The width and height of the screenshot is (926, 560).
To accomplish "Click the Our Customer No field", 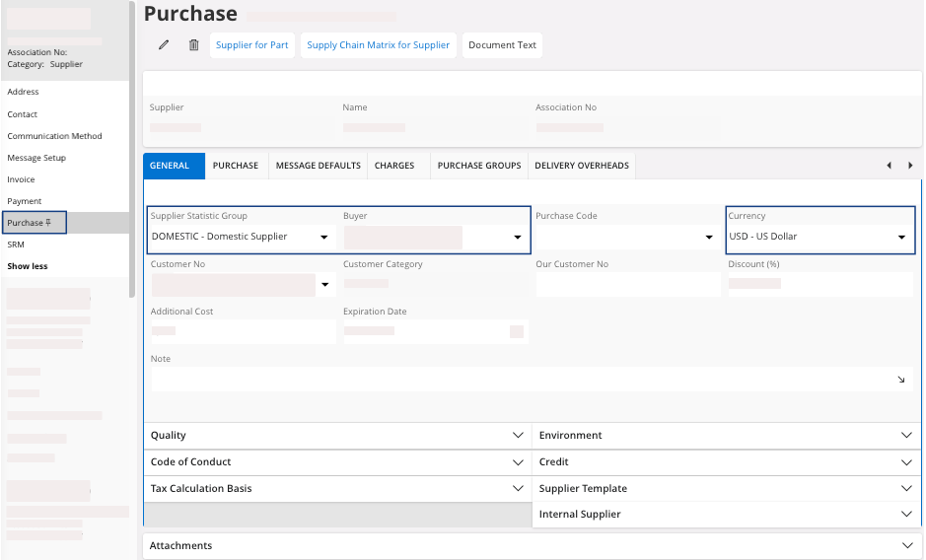I will [x=627, y=285].
